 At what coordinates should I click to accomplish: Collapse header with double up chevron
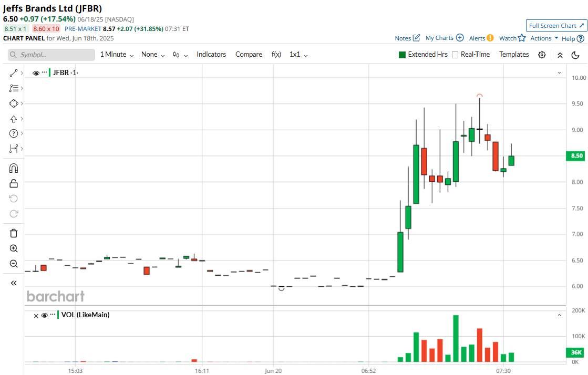[x=560, y=55]
